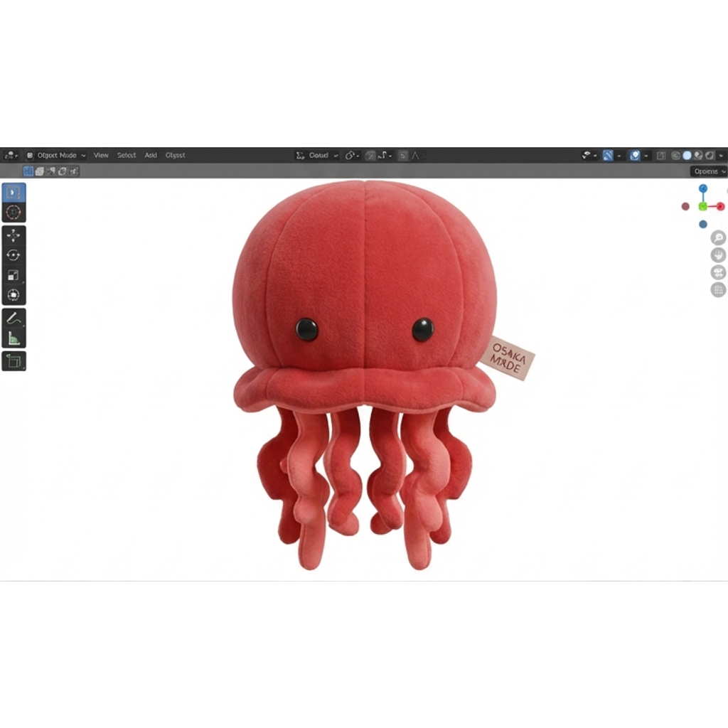Choose the Annotate pencil tool
Viewport: 728px width, 728px height.
[x=14, y=318]
